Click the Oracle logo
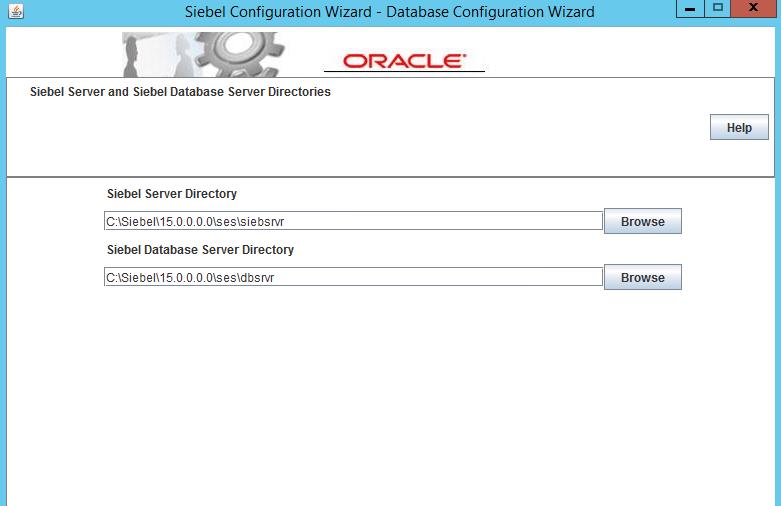Screen dimensions: 781x506 (404, 61)
